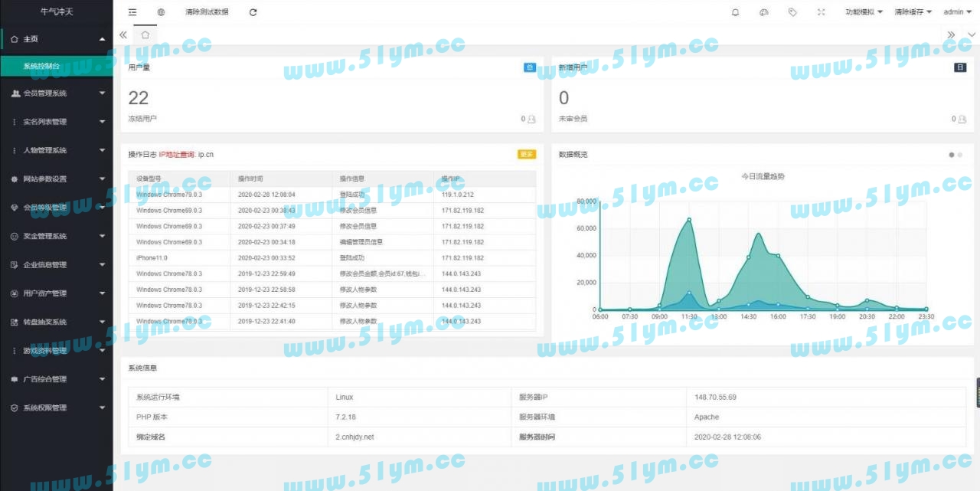Open 用户资产管理 menu
The image size is (980, 491).
[x=57, y=293]
